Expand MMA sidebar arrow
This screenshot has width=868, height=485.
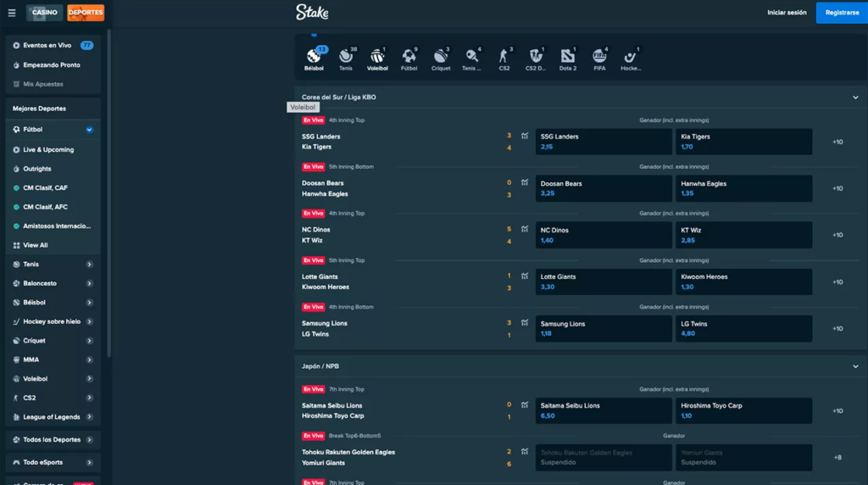[89, 360]
